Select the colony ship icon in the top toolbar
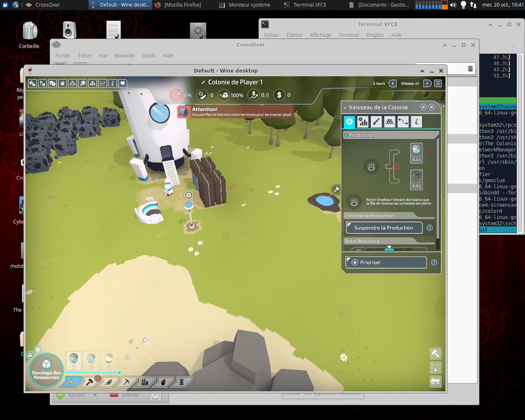The width and height of the screenshot is (525, 420). coord(73,83)
